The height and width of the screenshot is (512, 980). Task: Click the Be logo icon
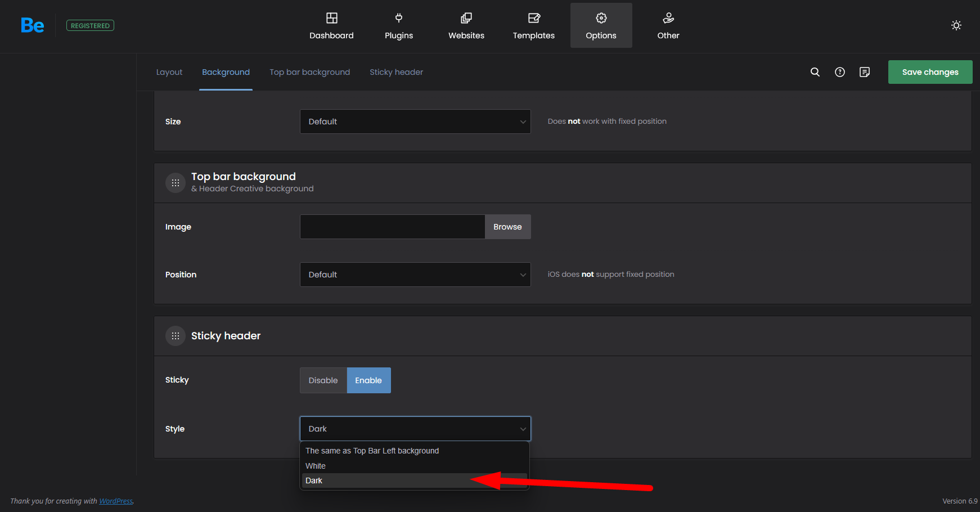pos(32,25)
